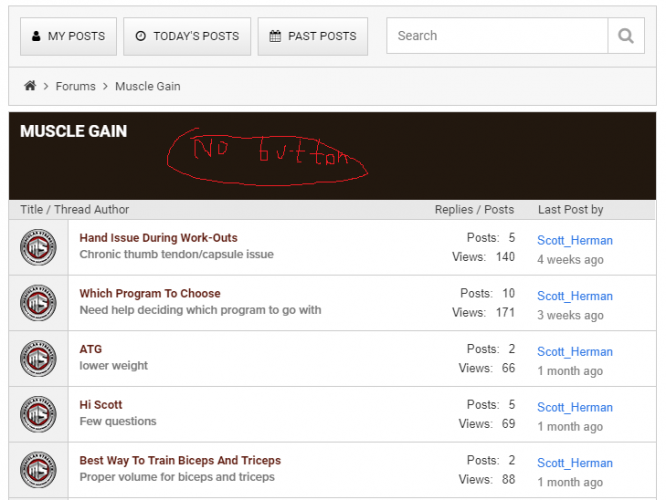The image size is (666, 500).
Task: Click the home icon in breadcrumb
Action: (x=30, y=86)
